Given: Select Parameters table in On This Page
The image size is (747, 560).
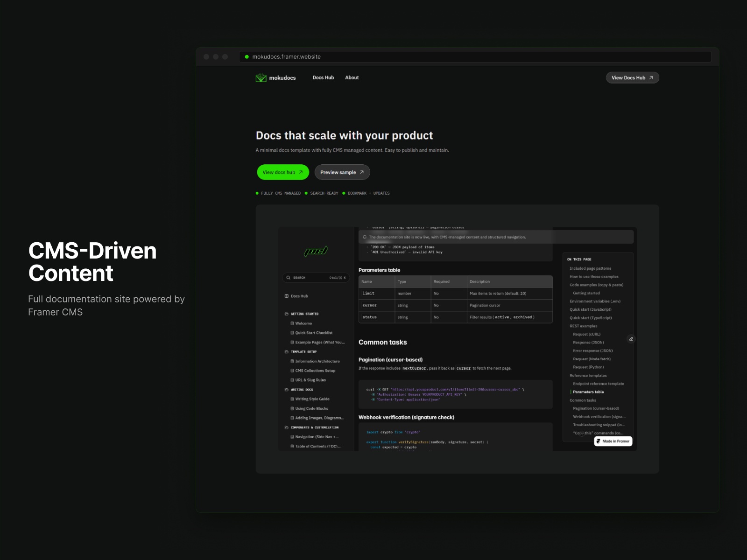Looking at the screenshot, I should point(588,392).
